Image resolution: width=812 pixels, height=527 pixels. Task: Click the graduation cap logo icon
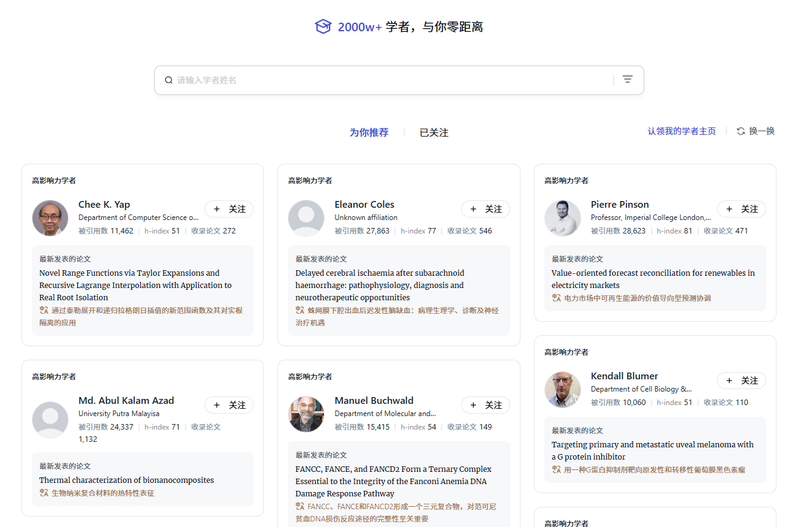point(323,27)
